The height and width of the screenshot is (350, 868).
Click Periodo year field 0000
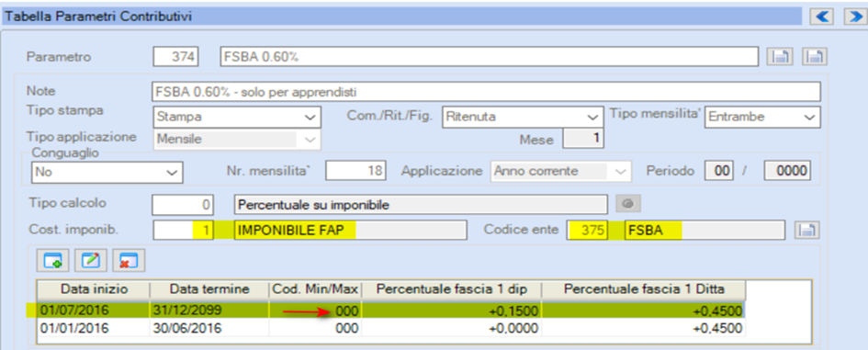pos(787,171)
